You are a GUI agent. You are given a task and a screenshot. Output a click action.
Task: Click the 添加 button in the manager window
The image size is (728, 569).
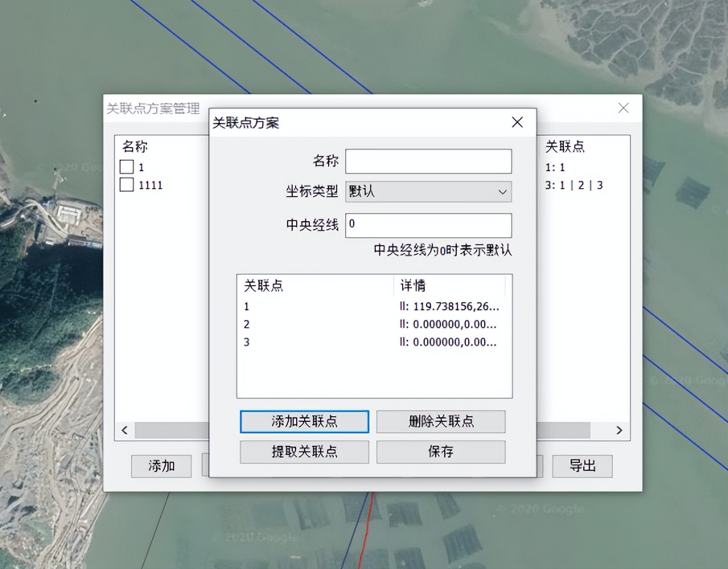161,466
